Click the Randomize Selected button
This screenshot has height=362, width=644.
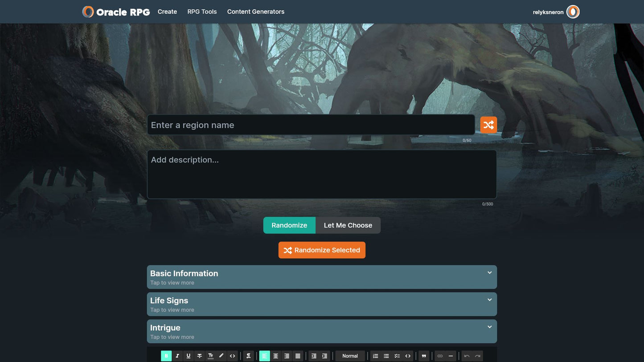322,250
